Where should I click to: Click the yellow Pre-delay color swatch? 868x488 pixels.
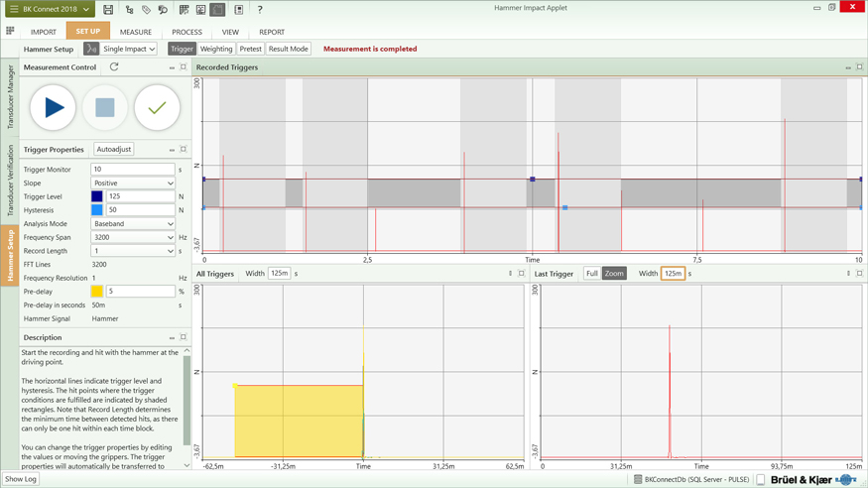tap(97, 292)
